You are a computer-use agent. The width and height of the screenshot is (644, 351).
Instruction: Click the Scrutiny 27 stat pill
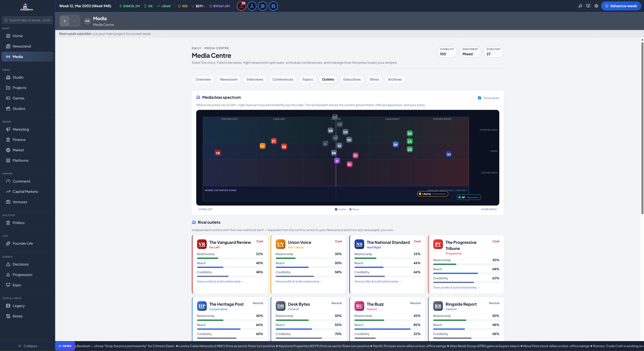[x=493, y=52]
